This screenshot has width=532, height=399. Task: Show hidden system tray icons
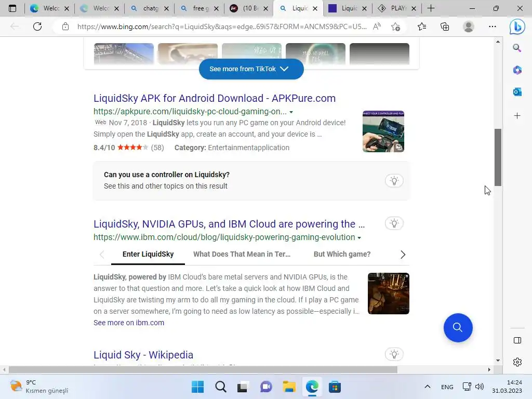pyautogui.click(x=428, y=387)
